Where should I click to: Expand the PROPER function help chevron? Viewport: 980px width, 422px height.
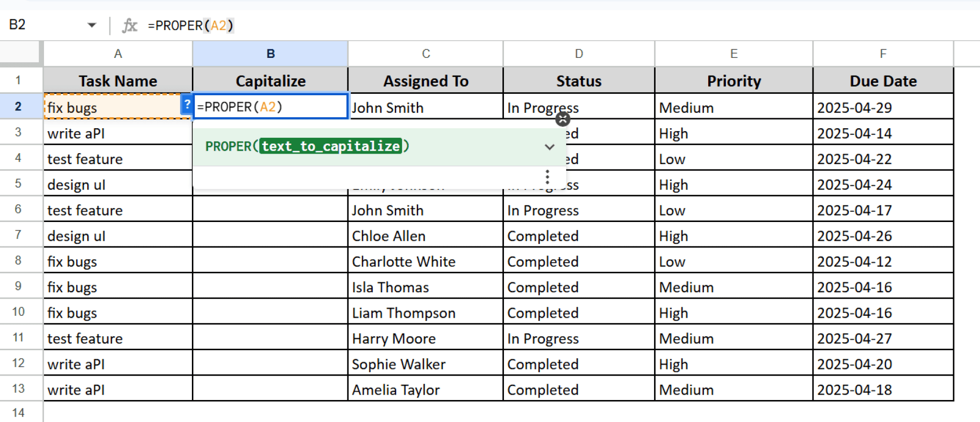point(549,147)
